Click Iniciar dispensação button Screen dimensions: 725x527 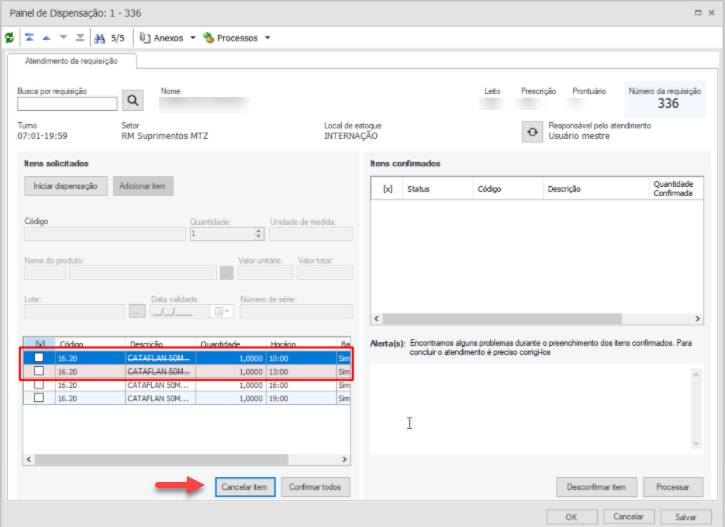point(66,186)
